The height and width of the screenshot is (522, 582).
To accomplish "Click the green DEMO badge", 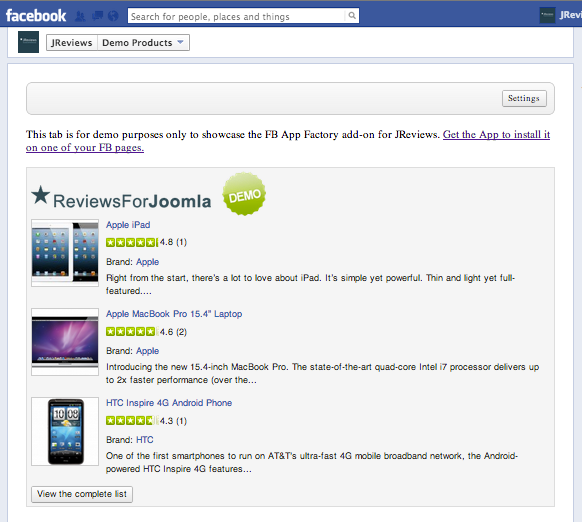I will pyautogui.click(x=244, y=193).
